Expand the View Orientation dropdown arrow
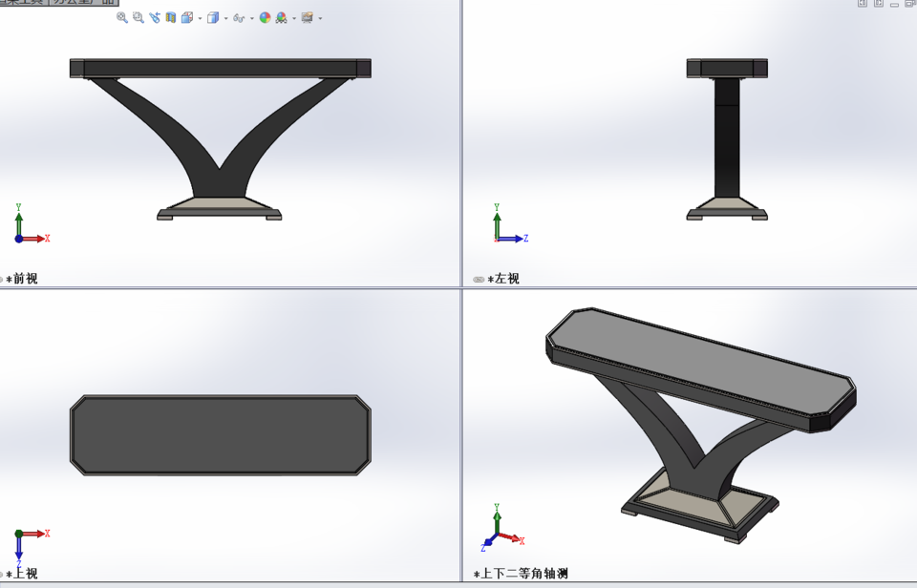The width and height of the screenshot is (917, 588). (198, 16)
